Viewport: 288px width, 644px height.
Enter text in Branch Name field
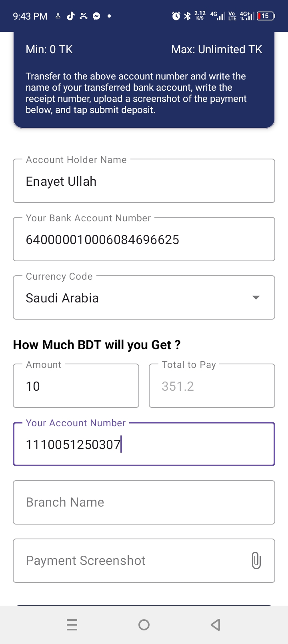pyautogui.click(x=144, y=502)
